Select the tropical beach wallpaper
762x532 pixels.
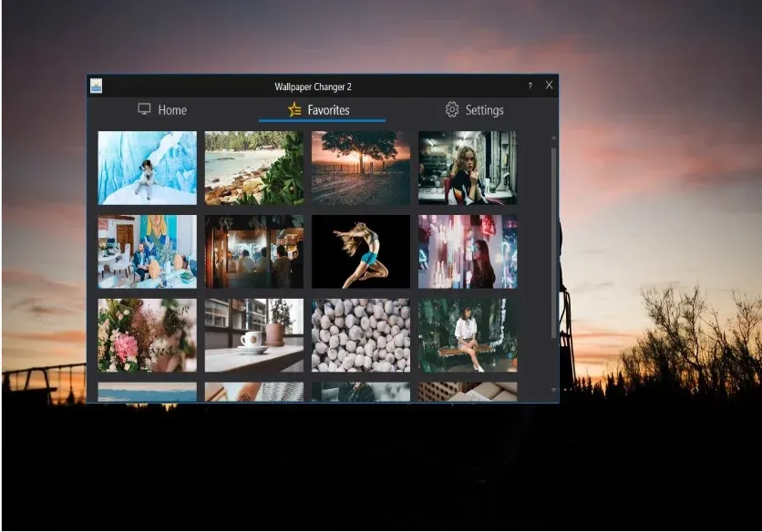point(254,168)
